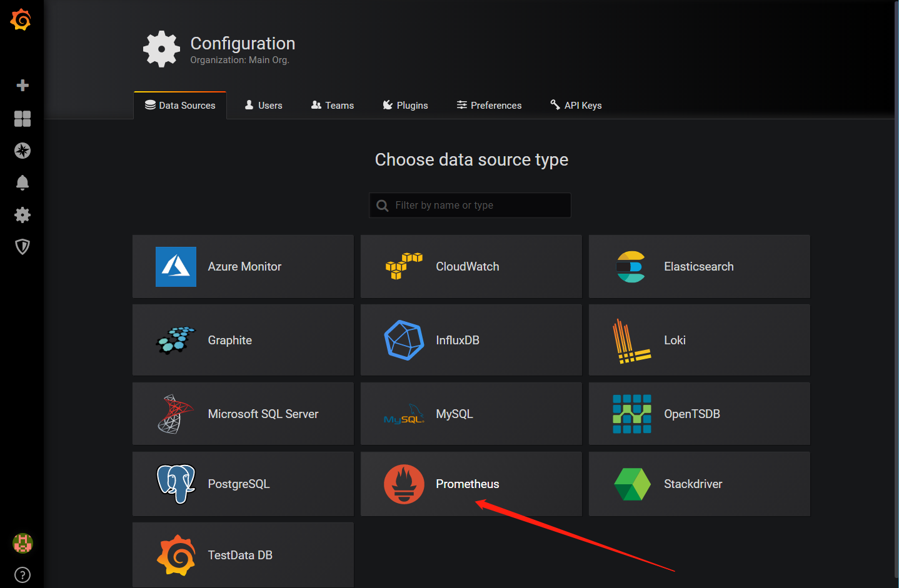Open the Alerting bell icon

(23, 182)
